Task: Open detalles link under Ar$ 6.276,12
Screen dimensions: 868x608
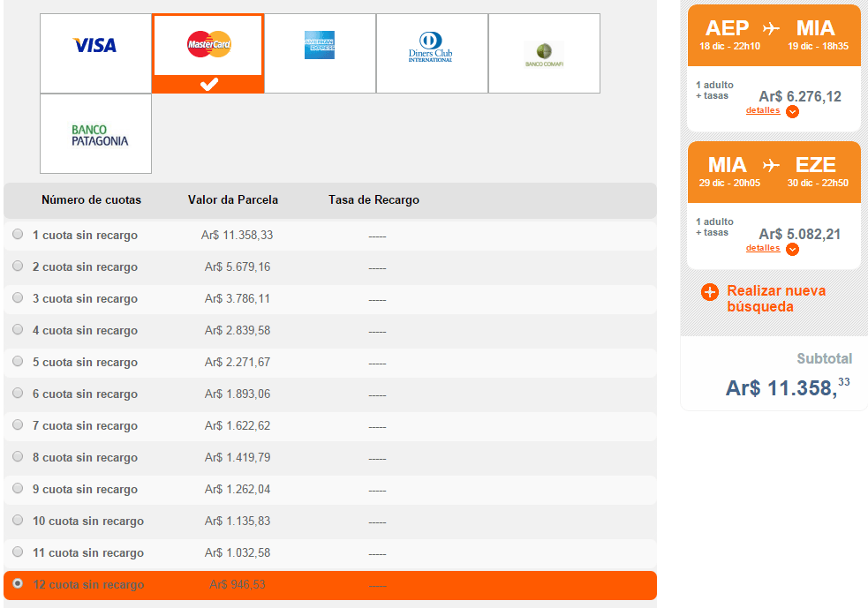Action: click(x=763, y=110)
